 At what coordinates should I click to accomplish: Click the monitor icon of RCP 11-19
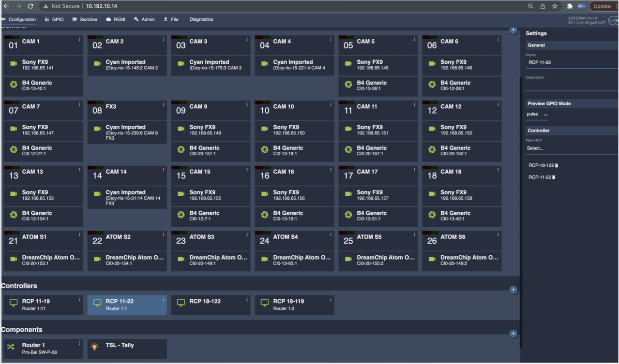click(x=14, y=303)
